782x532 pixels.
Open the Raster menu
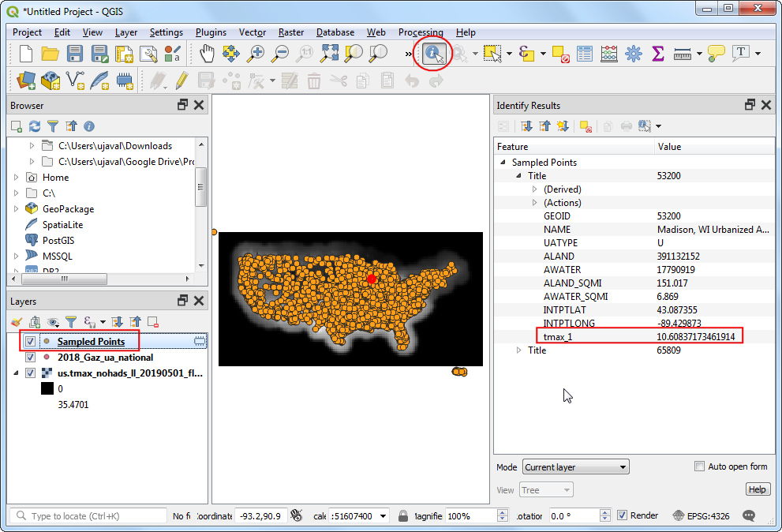(x=291, y=32)
